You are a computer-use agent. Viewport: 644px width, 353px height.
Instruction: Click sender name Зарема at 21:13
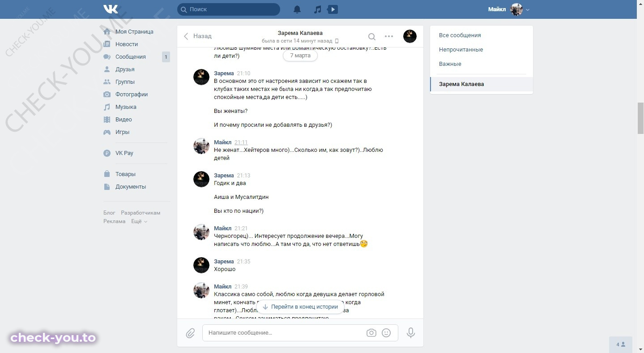coord(224,176)
